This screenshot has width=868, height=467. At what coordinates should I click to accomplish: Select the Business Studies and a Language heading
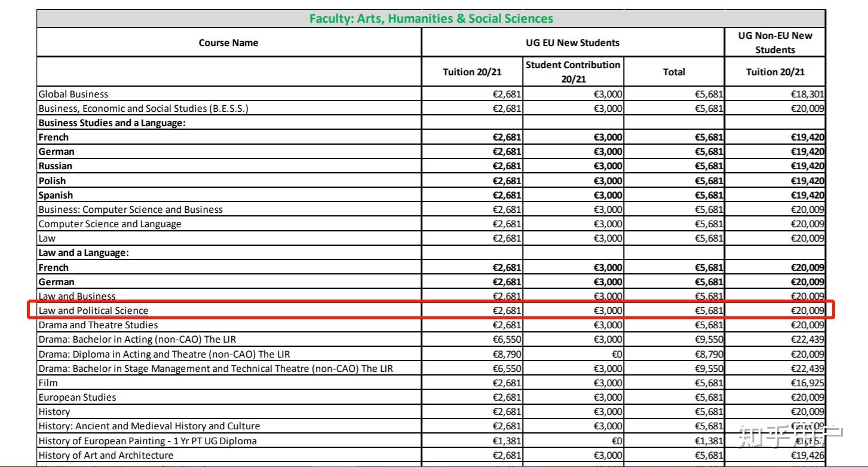[112, 123]
